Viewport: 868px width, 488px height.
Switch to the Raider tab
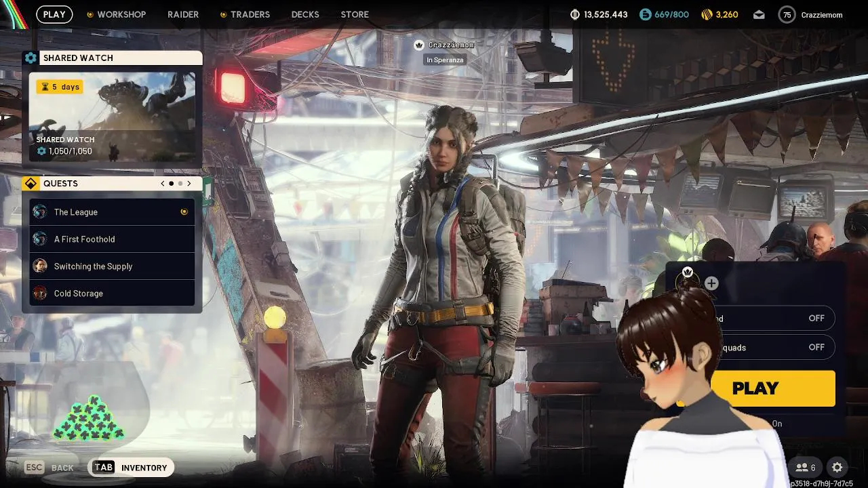coord(183,14)
